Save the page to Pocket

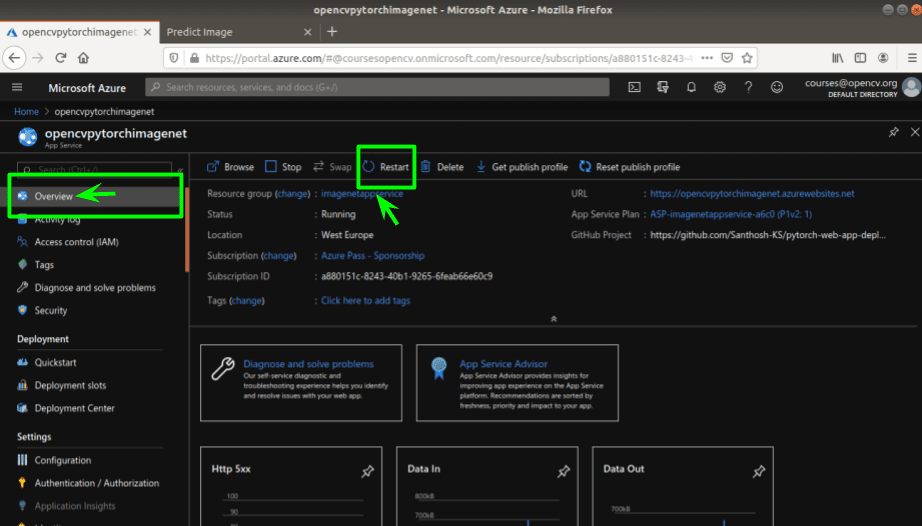coord(727,58)
